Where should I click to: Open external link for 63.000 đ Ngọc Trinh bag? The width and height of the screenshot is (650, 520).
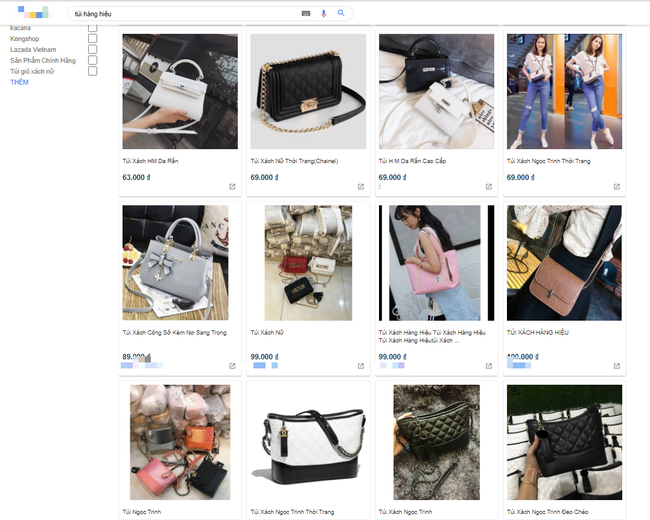617,186
